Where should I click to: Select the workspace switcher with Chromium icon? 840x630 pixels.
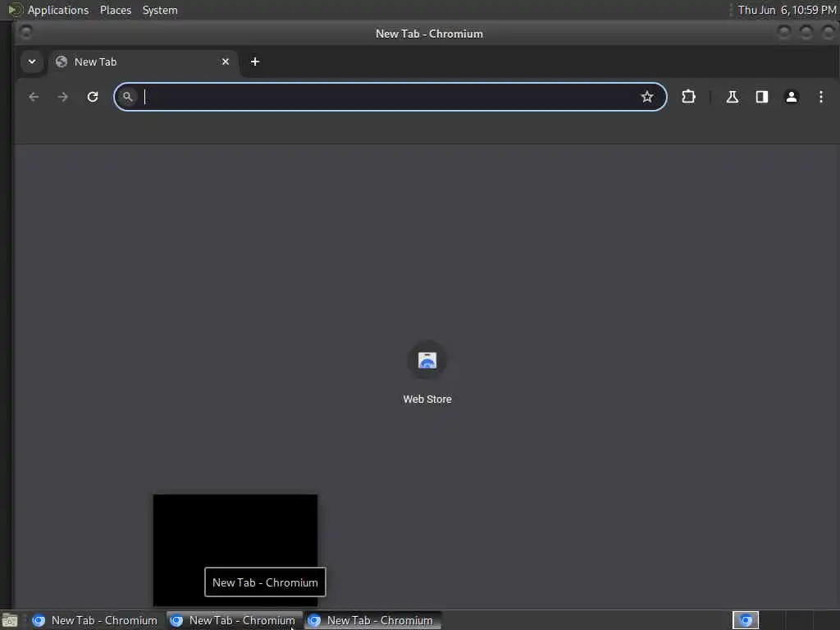tap(746, 620)
